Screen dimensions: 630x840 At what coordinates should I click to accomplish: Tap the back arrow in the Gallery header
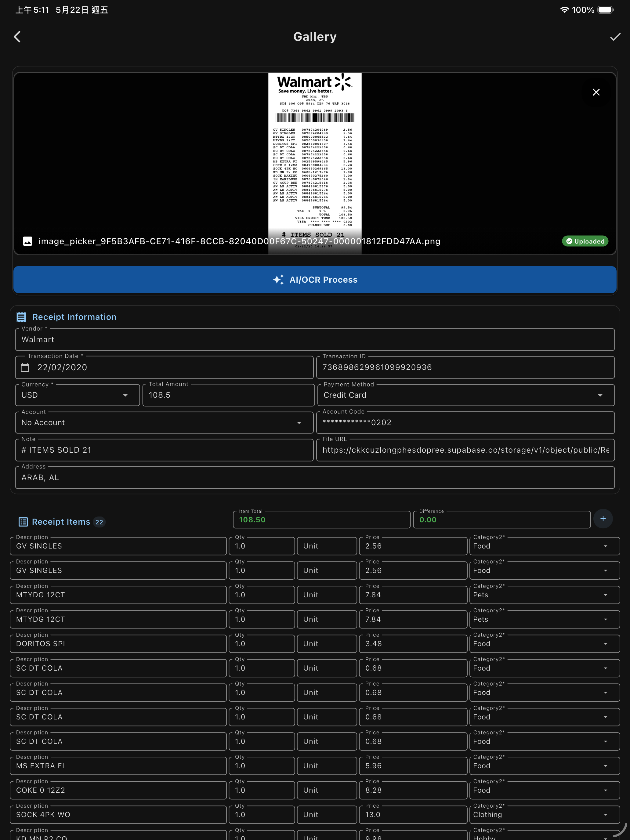coord(17,37)
